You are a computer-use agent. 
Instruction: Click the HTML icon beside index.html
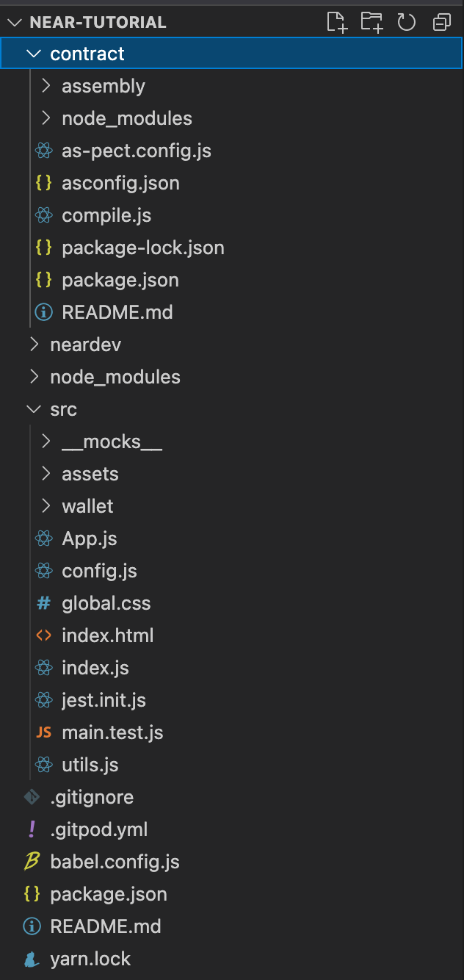[44, 635]
